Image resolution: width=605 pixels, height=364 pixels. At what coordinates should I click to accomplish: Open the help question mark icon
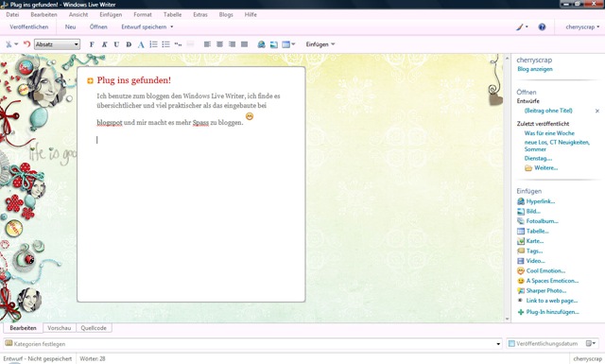tap(542, 27)
